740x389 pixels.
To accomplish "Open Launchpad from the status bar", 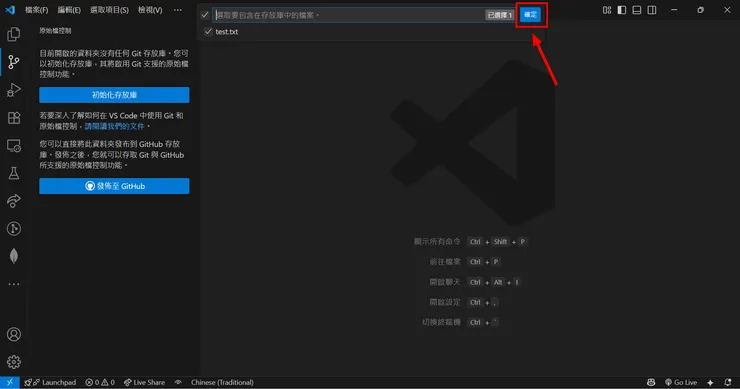I will coord(50,382).
